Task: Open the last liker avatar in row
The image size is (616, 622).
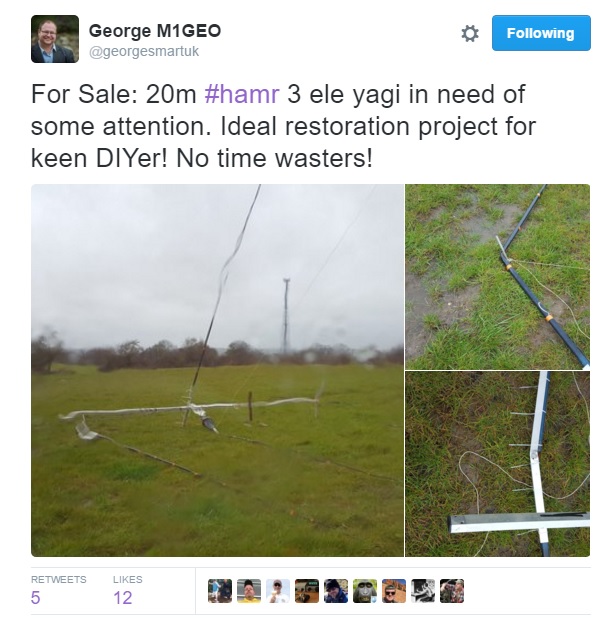Action: click(x=452, y=591)
